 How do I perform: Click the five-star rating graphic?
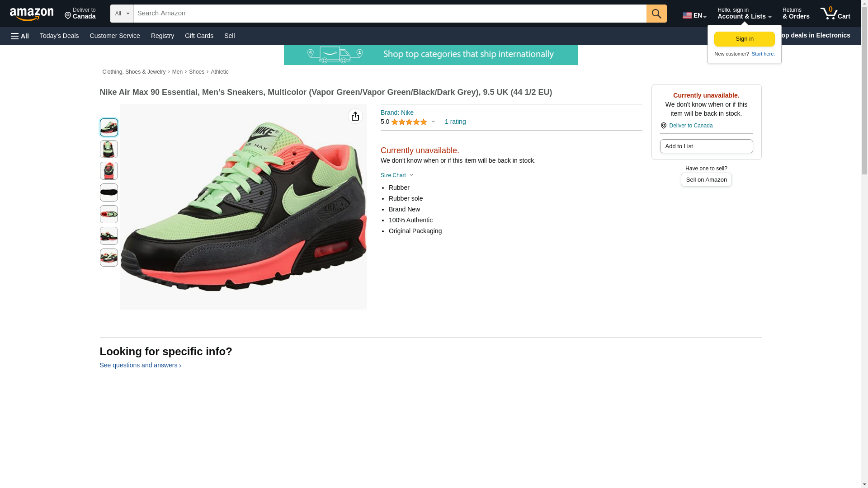pos(409,122)
